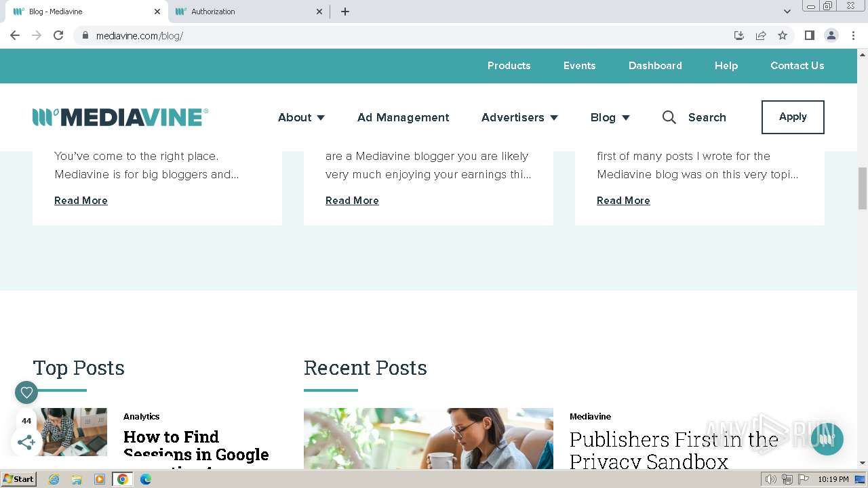
Task: Open the site lock info icon
Action: pos(85,35)
